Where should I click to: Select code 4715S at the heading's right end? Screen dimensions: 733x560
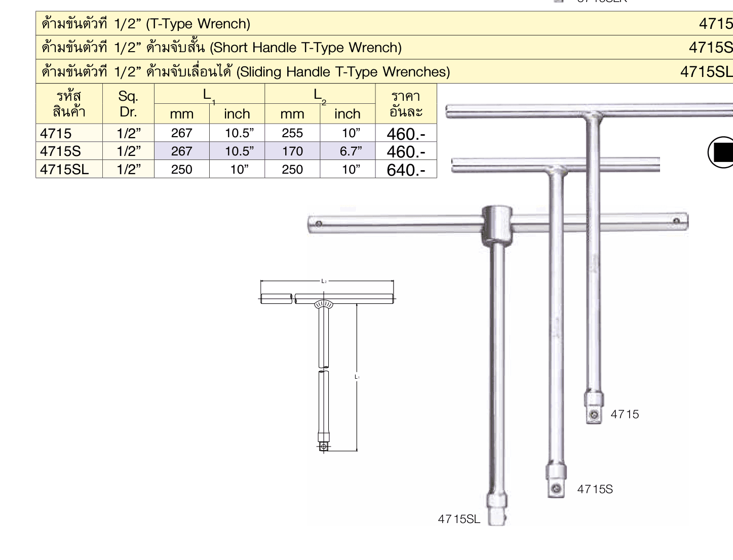711,48
